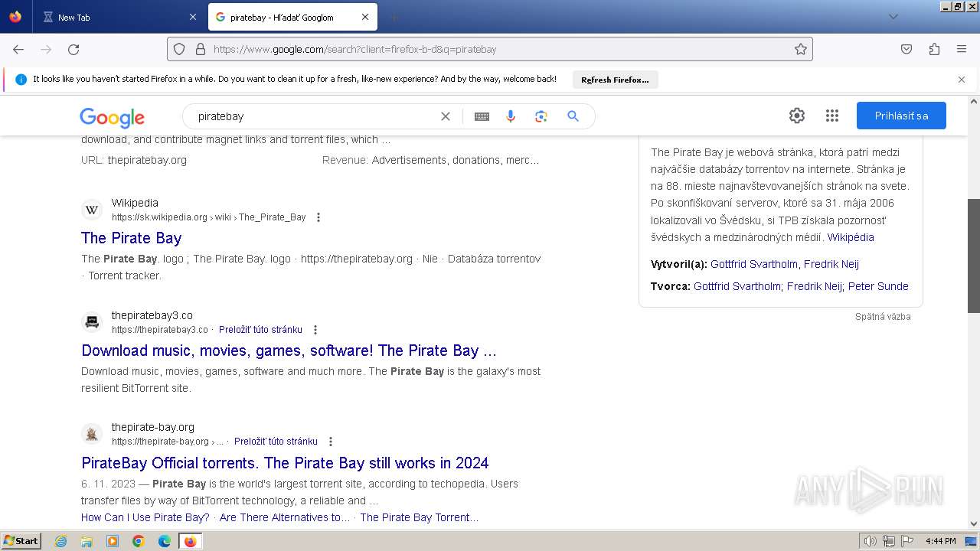980x551 pixels.
Task: Click the Firefox back arrow button
Action: click(18, 49)
